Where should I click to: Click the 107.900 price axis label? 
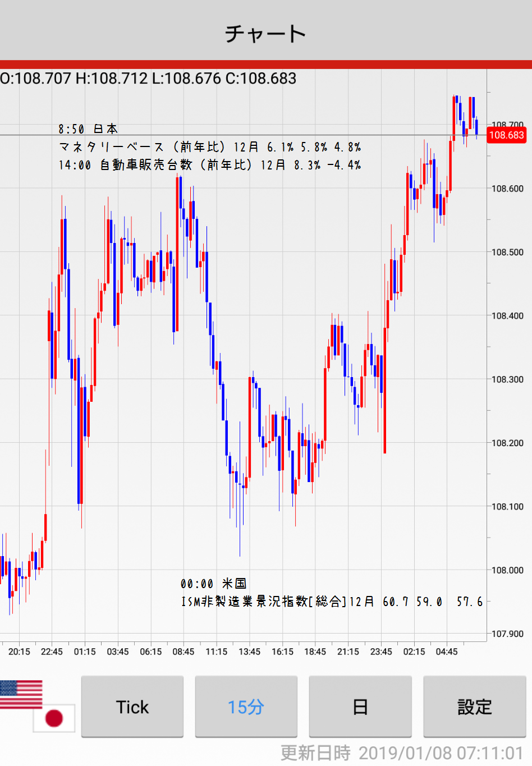[507, 634]
